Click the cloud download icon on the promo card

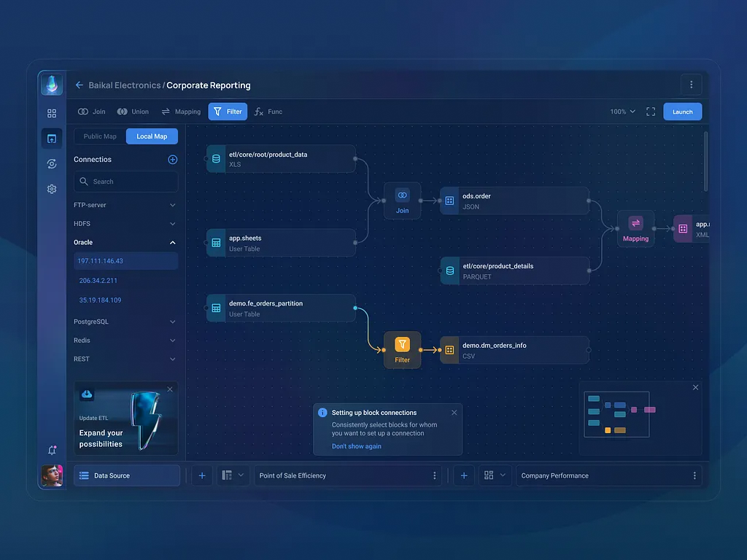[87, 394]
